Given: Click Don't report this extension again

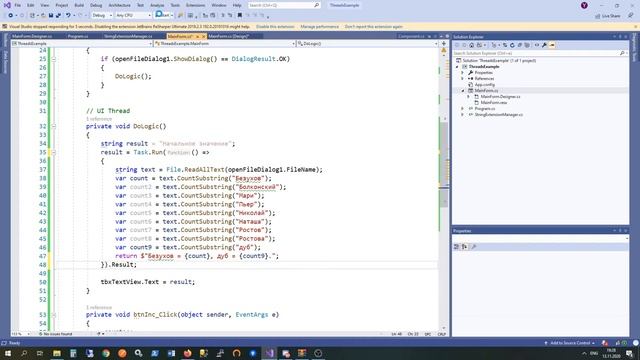Looking at the screenshot, I should pyautogui.click(x=373, y=27).
